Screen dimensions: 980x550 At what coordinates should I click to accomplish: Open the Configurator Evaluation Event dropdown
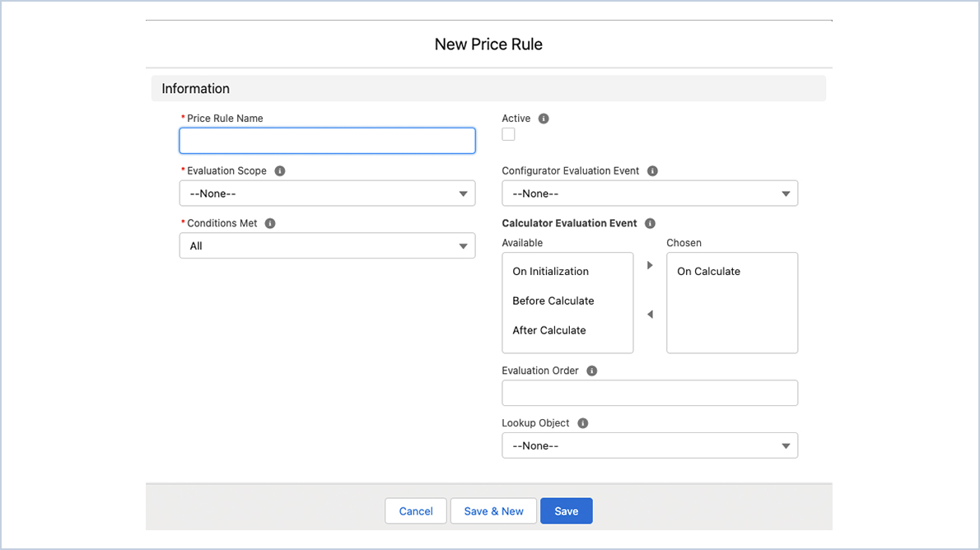coord(650,193)
